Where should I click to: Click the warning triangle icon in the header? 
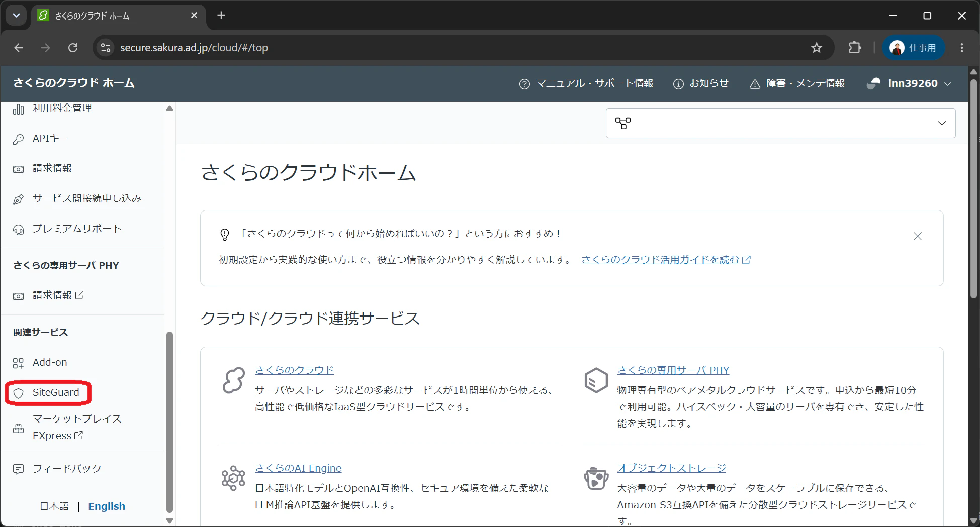(x=755, y=84)
